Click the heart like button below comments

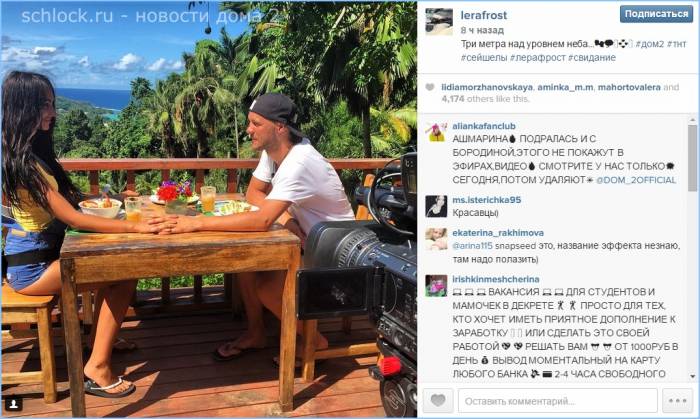(x=438, y=400)
